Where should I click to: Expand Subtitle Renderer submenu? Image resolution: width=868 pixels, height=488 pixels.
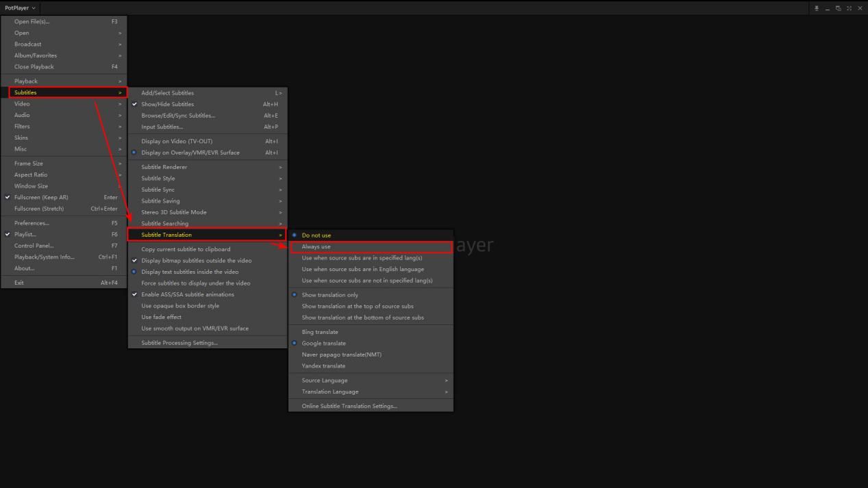tap(207, 167)
